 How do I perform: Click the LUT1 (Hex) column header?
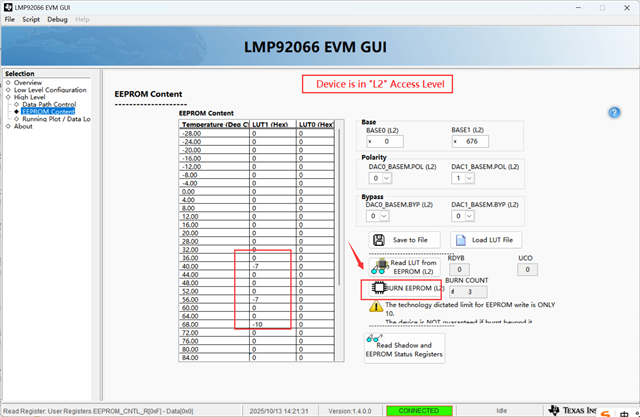point(273,124)
